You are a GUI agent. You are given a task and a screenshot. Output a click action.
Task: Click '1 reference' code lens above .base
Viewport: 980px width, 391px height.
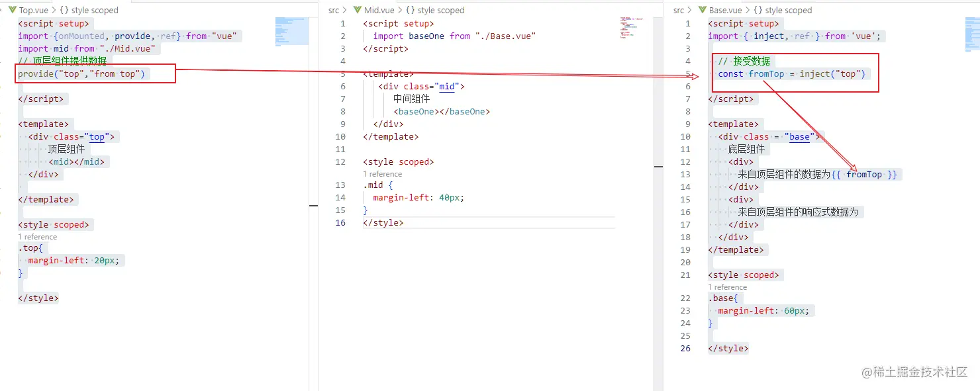[727, 287]
